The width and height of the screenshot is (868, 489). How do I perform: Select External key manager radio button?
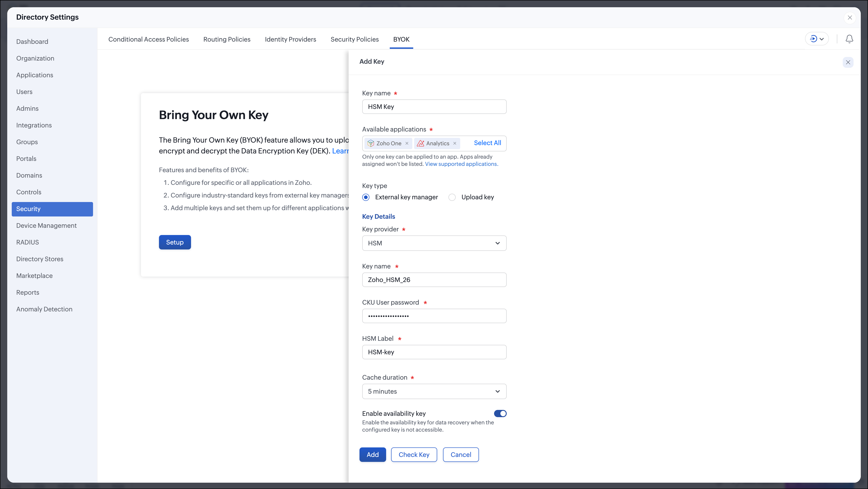click(x=366, y=197)
